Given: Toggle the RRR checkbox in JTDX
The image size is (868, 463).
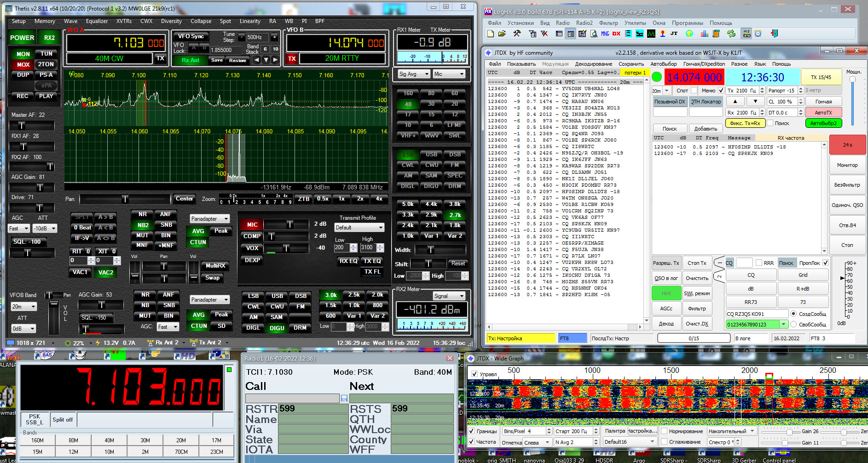Looking at the screenshot, I should (759, 263).
